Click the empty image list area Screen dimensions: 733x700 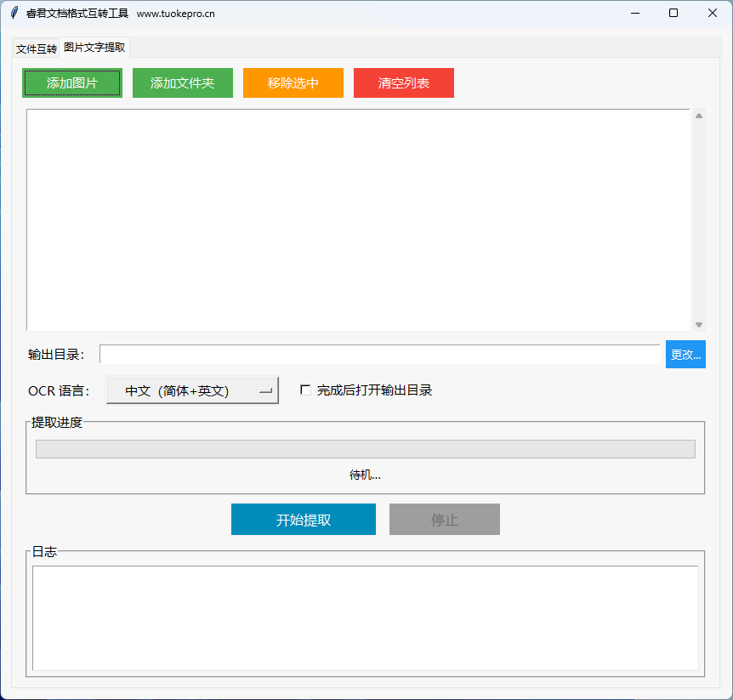pyautogui.click(x=358, y=219)
